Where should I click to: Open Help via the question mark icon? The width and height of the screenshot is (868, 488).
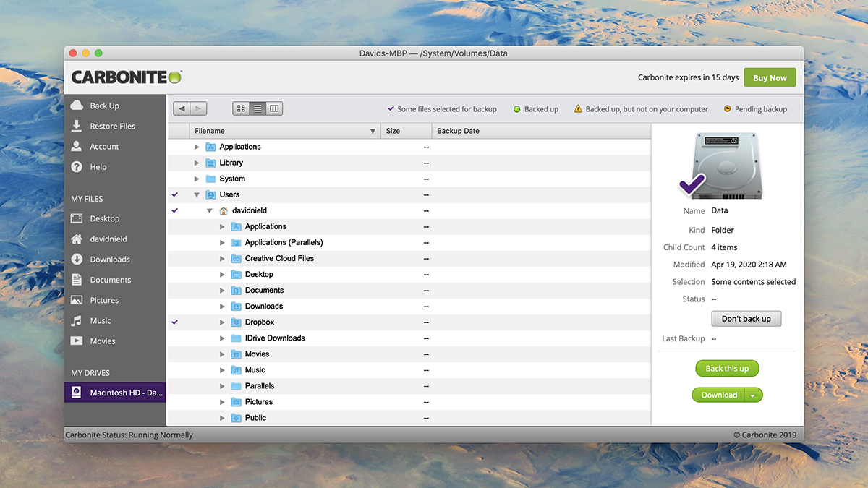pyautogui.click(x=75, y=166)
